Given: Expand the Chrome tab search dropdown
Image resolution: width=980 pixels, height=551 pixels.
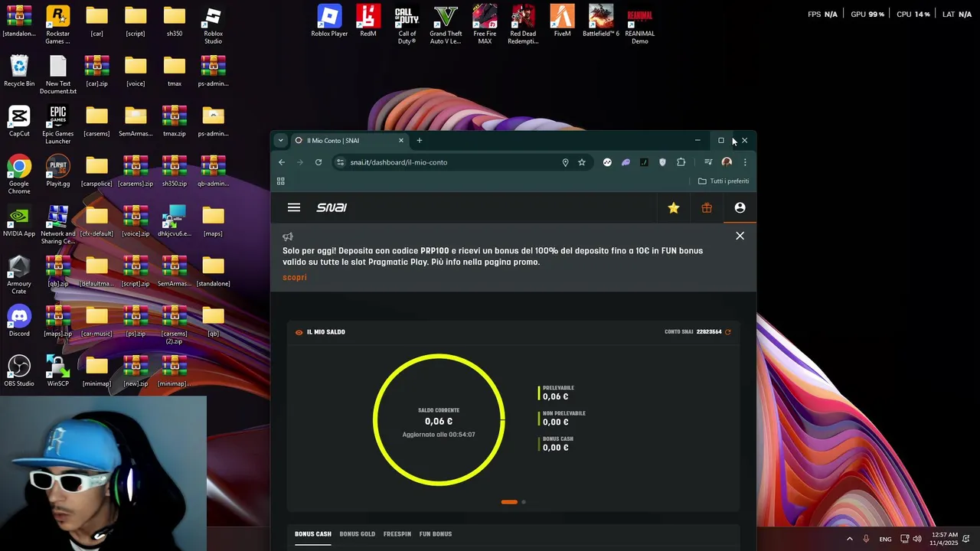Looking at the screenshot, I should tap(281, 140).
